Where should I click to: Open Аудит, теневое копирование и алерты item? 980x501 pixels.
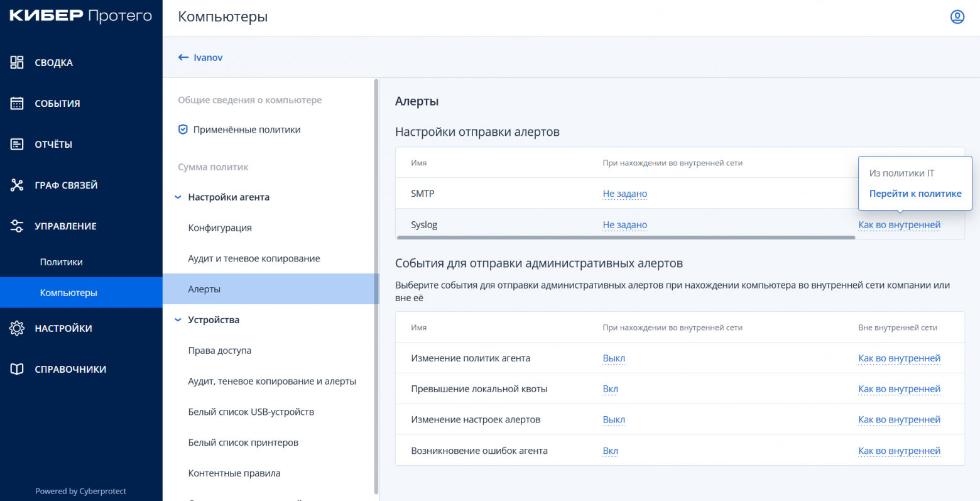tap(272, 382)
